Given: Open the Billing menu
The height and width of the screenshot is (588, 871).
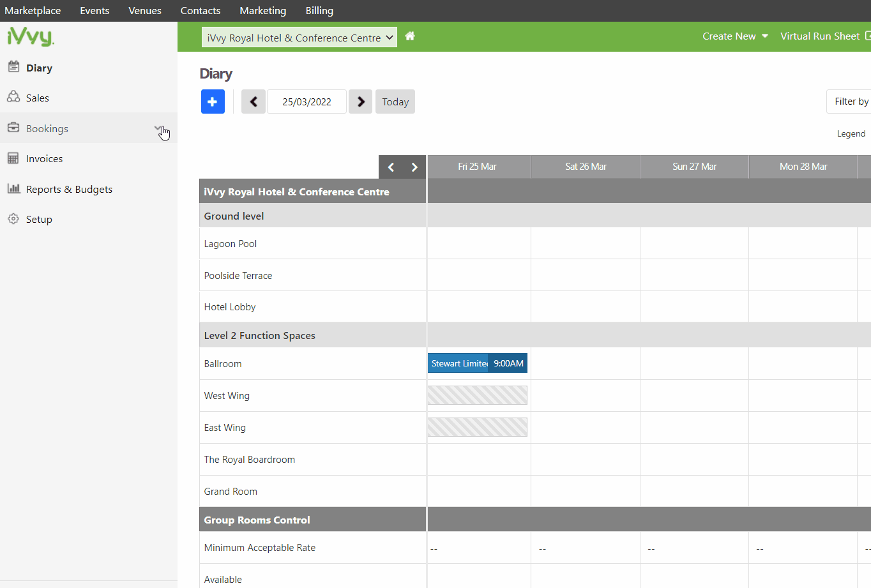Looking at the screenshot, I should (x=319, y=11).
